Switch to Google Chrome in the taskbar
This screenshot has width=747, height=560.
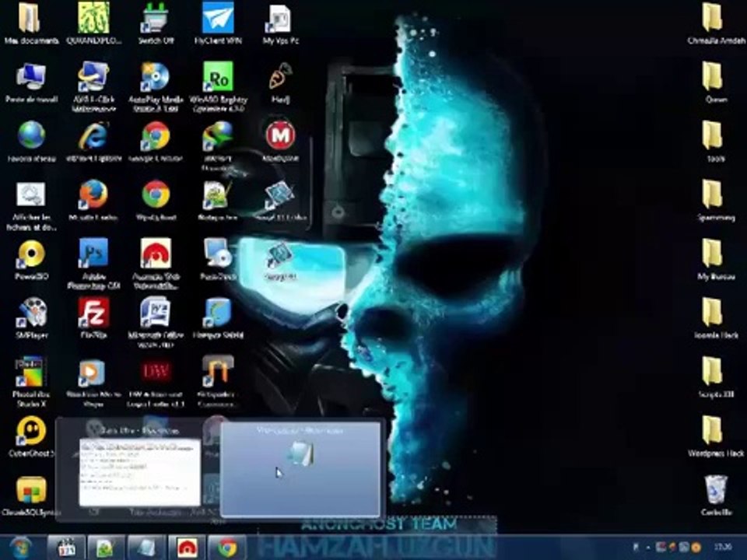pos(227,548)
